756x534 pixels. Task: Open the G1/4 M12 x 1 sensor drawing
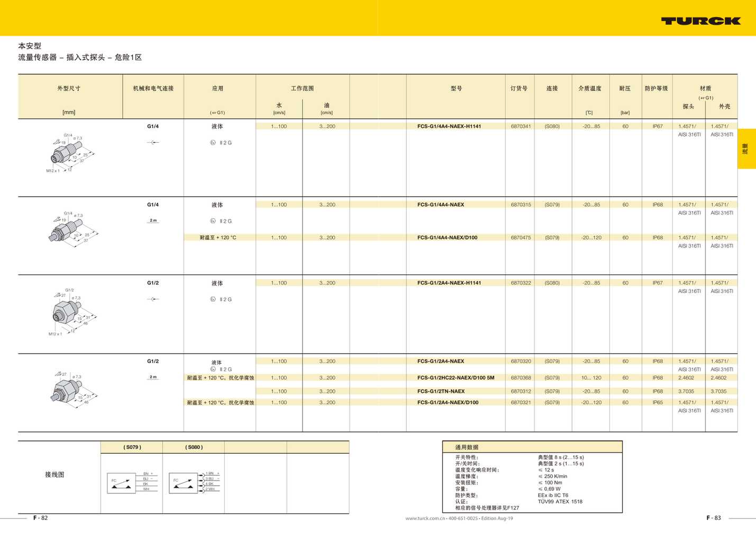coord(70,153)
